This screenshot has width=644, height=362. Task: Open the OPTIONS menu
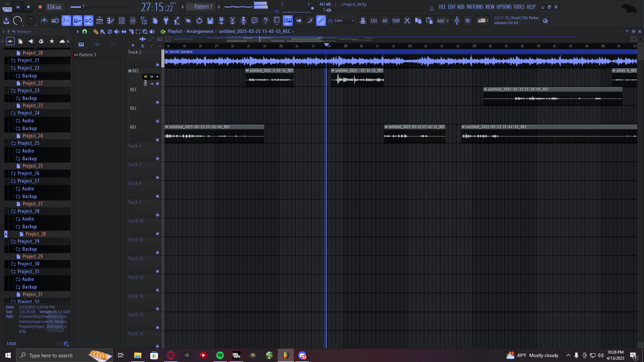coord(504,7)
